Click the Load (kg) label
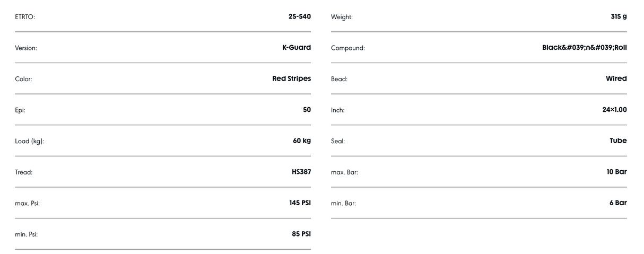This screenshot has height=254, width=644. [29, 141]
